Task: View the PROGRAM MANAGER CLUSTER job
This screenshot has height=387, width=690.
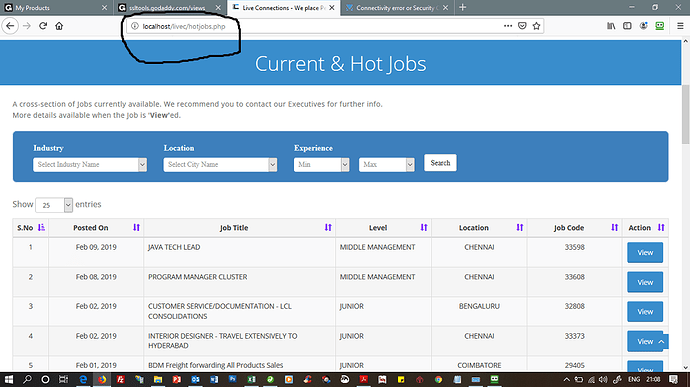Action: (x=645, y=282)
